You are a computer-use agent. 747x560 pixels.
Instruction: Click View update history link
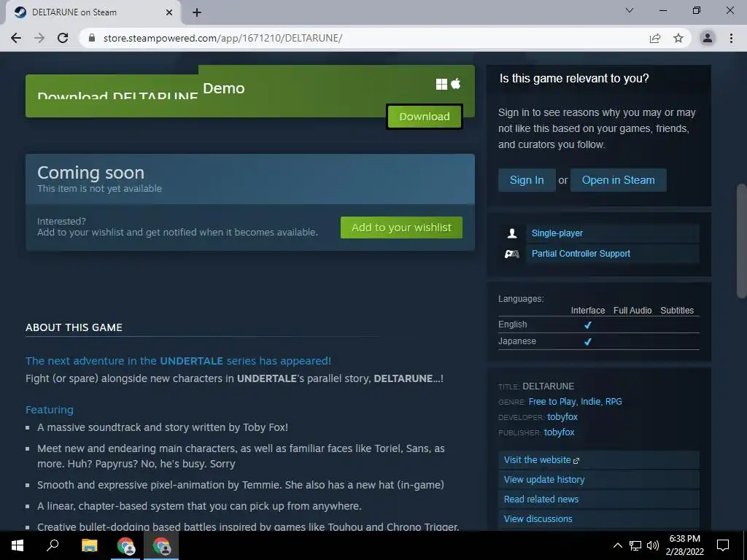coord(544,480)
